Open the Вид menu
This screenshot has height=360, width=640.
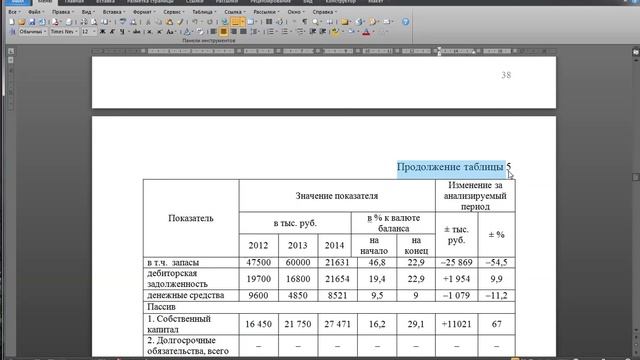(x=87, y=12)
